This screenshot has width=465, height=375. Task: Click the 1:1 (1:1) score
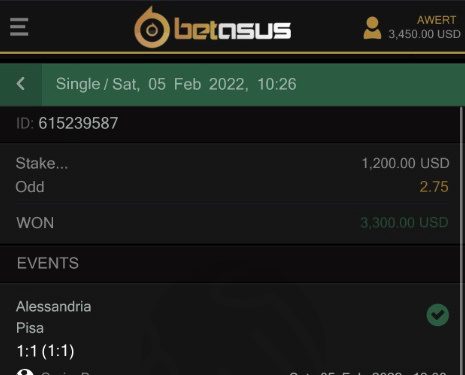click(x=45, y=351)
